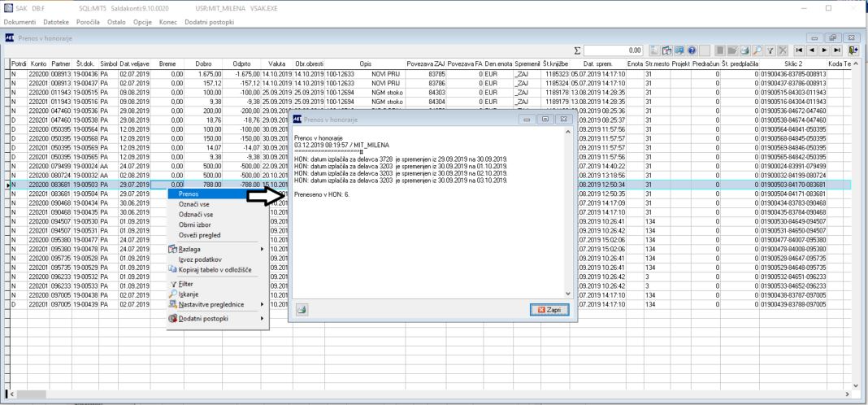868x405 pixels.
Task: Open the Datoteke menu
Action: click(56, 22)
